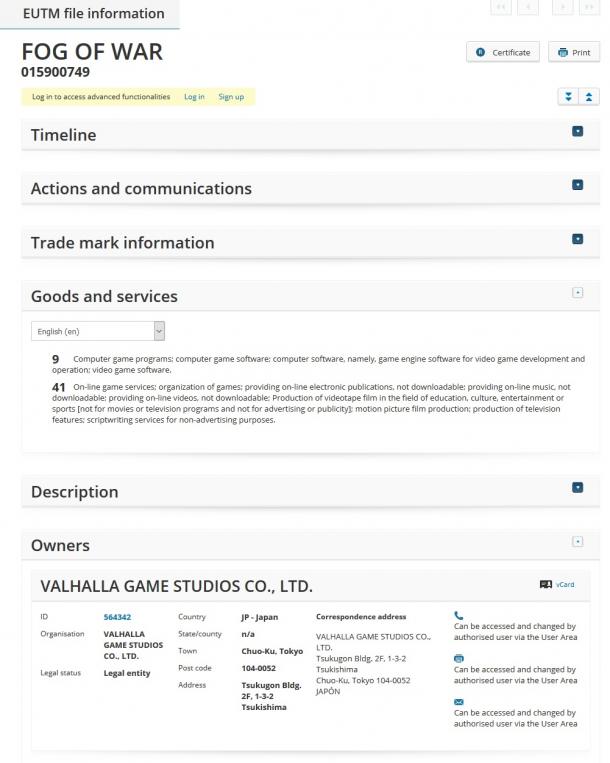610x763 pixels.
Task: Click the certificate icon inside Certificate button
Action: [x=480, y=52]
